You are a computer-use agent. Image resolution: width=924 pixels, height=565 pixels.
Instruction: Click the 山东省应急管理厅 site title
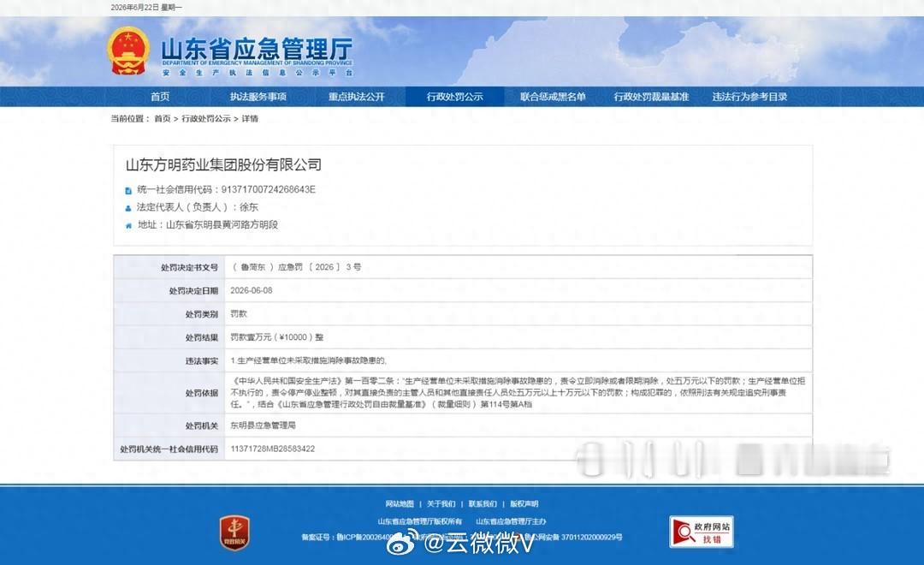tap(257, 49)
